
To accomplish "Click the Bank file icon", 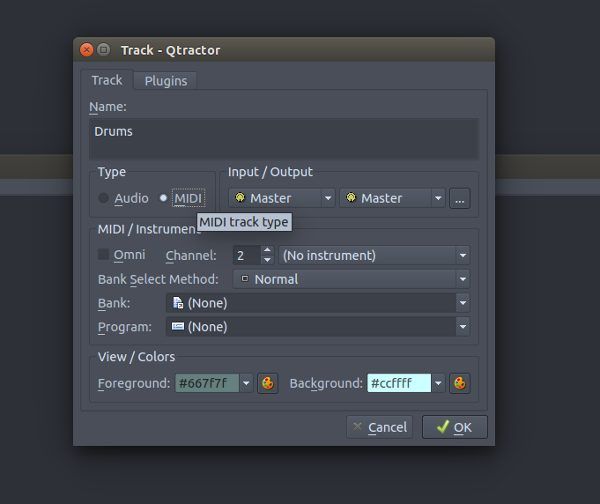I will (178, 303).
